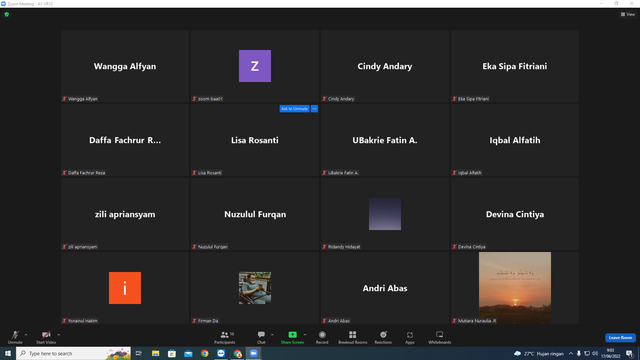Open Task View on taskbar
This screenshot has width=640, height=360.
pos(139,353)
